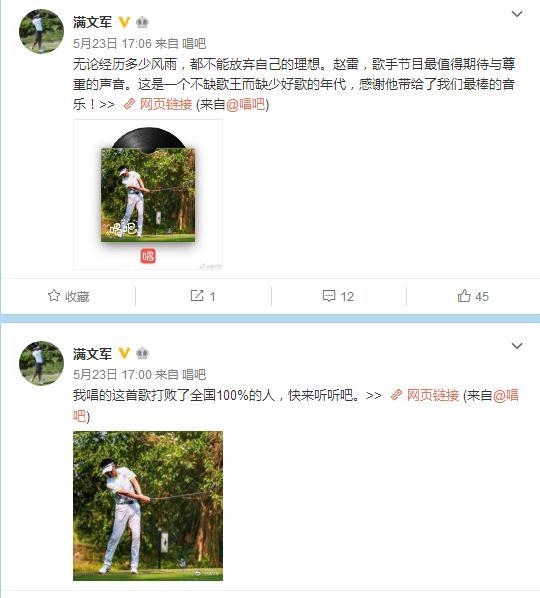Screen dimensions: 540x598
Task: Click username 满文军 in the second post
Action: 93,354
